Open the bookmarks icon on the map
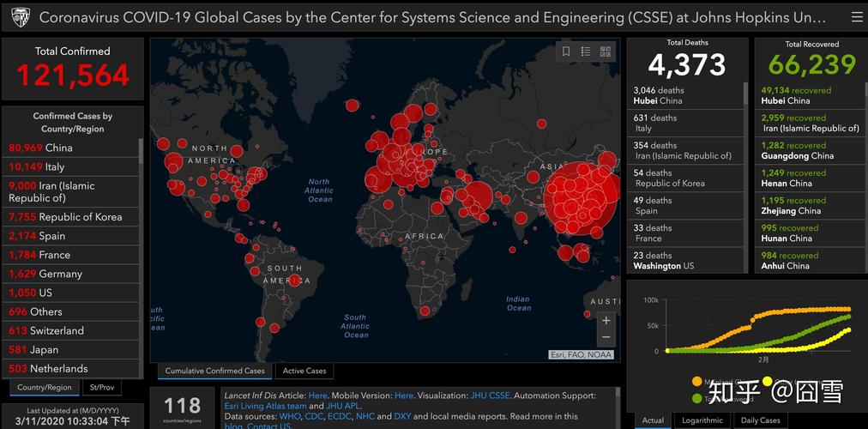Viewport: 868px width, 429px height. [566, 51]
